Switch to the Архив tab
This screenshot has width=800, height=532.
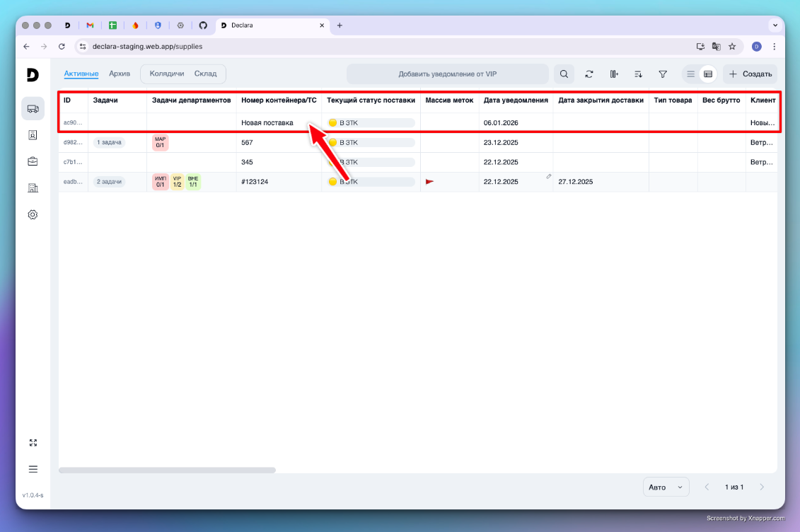point(120,74)
